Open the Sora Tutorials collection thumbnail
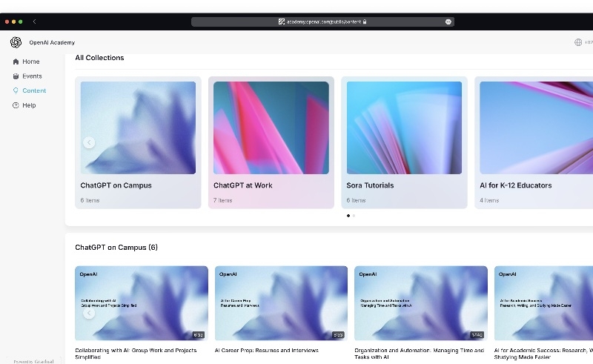The image size is (593, 364). 404,128
